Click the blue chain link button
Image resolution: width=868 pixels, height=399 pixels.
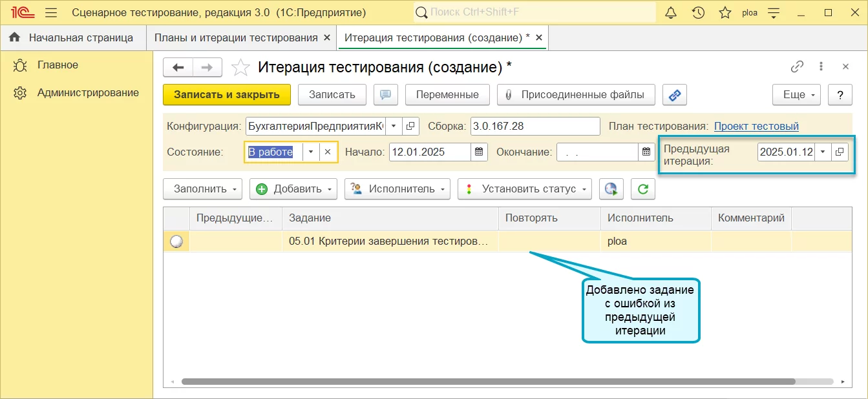674,95
